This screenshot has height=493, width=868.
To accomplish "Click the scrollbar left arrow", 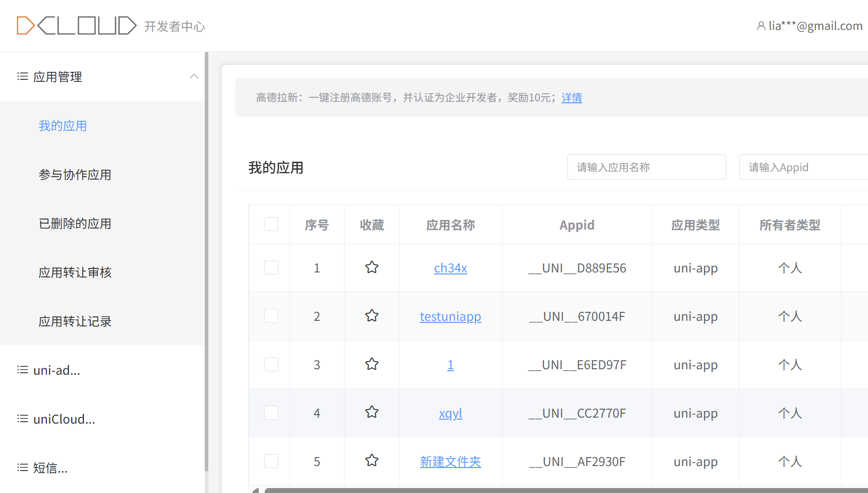I will [x=255, y=491].
